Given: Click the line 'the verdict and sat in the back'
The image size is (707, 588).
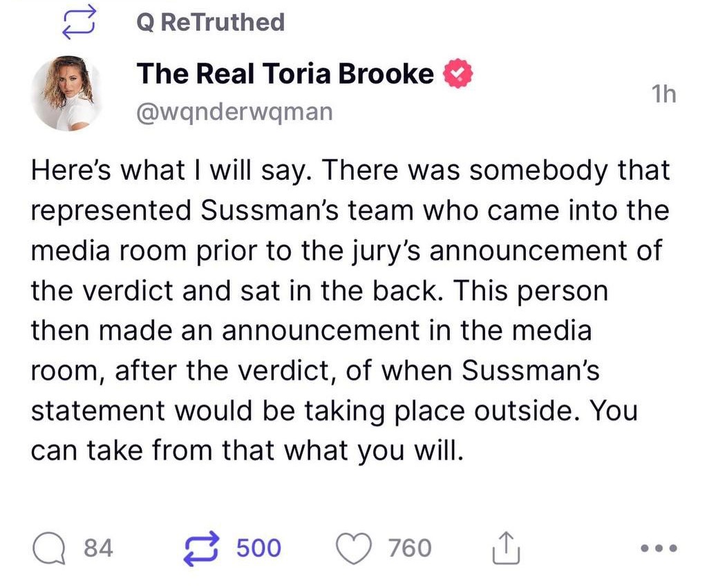Looking at the screenshot, I should [234, 290].
